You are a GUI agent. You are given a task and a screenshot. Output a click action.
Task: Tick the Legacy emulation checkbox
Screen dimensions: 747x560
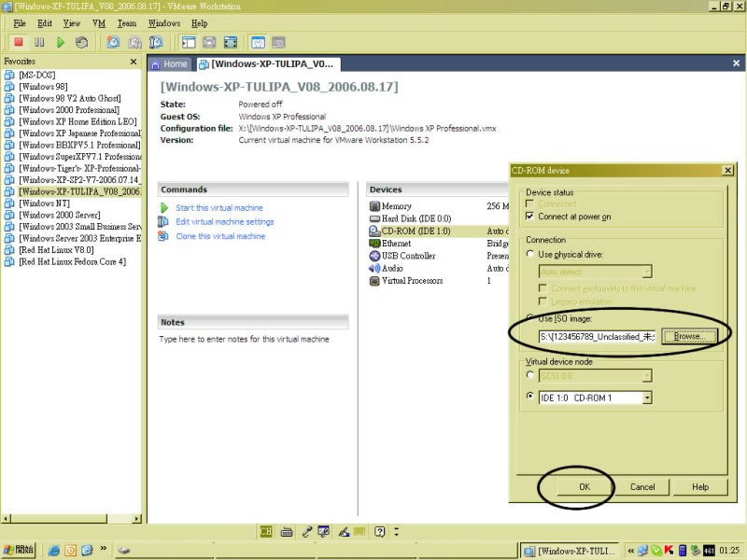tap(543, 301)
